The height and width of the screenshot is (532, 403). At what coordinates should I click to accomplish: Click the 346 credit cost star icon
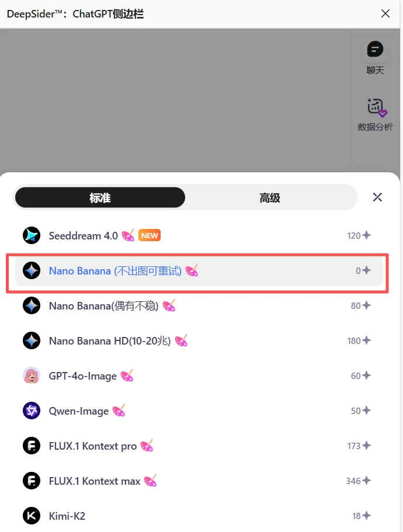366,481
